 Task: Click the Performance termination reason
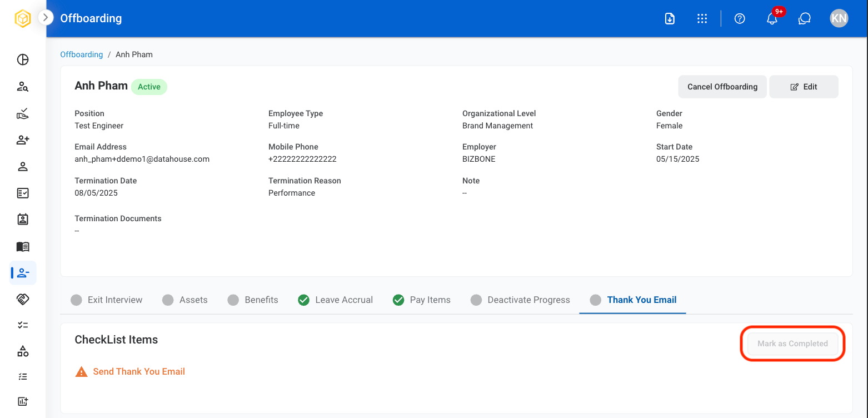292,193
